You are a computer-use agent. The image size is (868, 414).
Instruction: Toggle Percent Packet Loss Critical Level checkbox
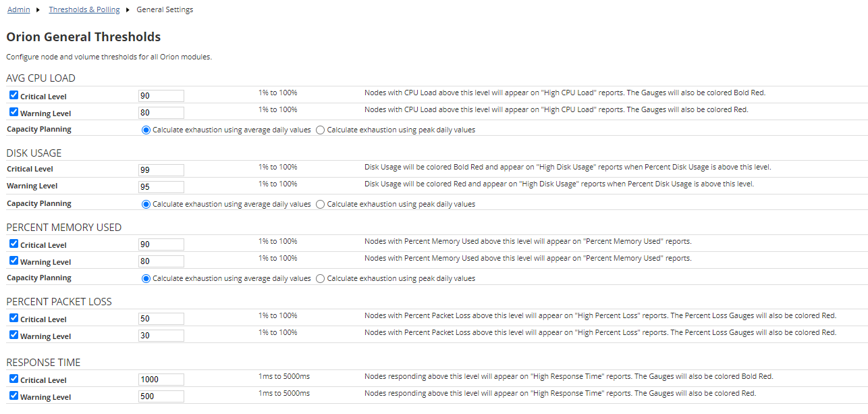(x=13, y=318)
